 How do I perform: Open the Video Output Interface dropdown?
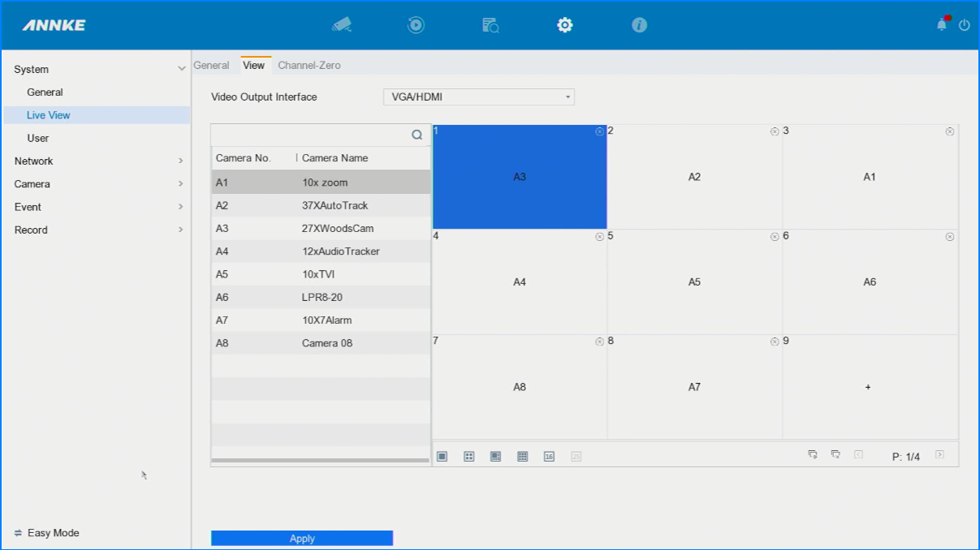(x=478, y=97)
